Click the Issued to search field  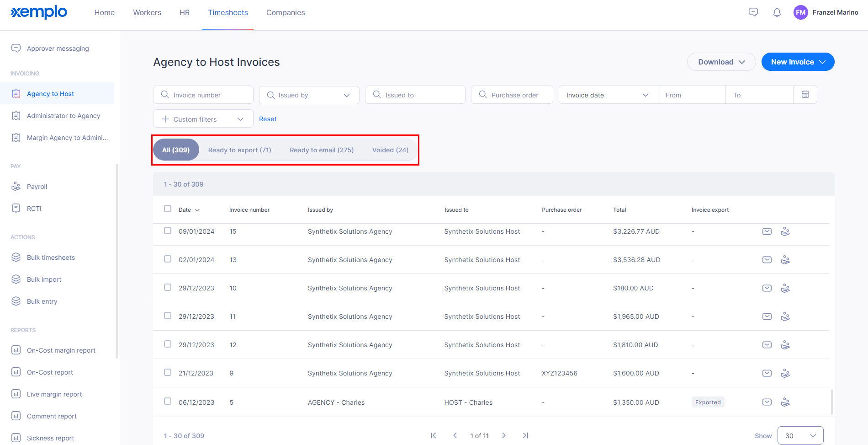415,95
